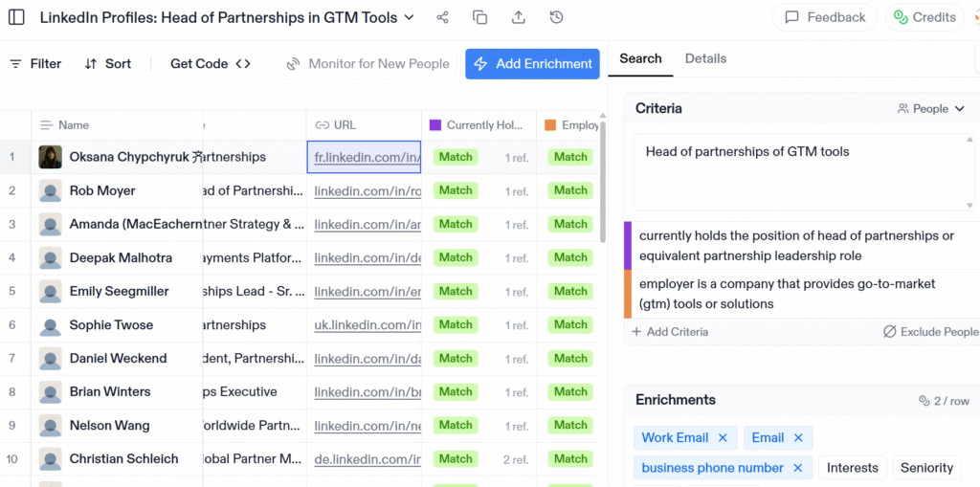The height and width of the screenshot is (487, 980).
Task: Click the Add Enrichment button
Action: pos(532,64)
